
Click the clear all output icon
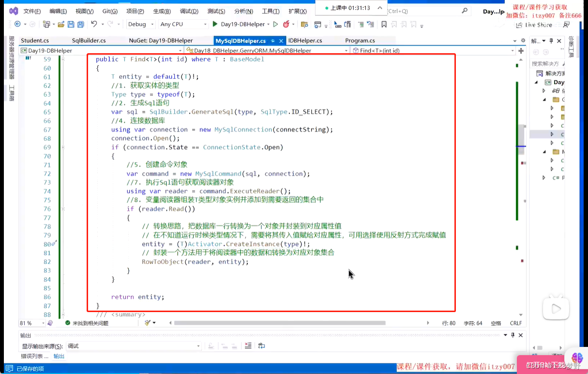(x=248, y=345)
